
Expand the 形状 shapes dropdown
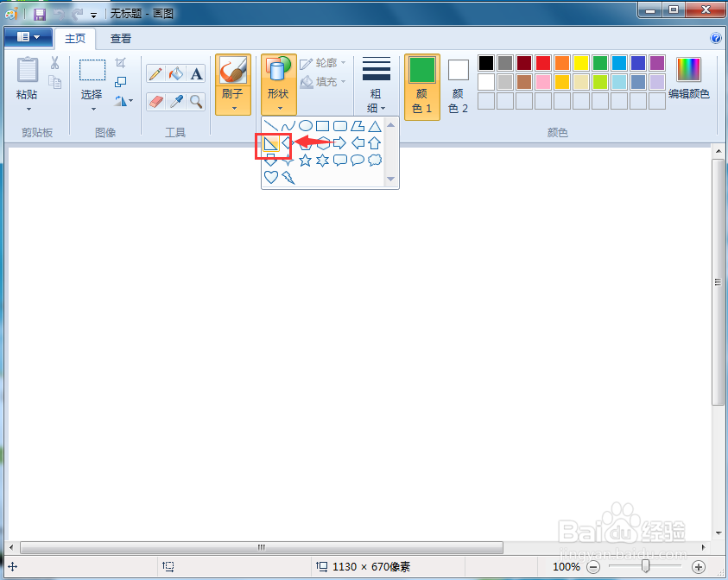[280, 109]
